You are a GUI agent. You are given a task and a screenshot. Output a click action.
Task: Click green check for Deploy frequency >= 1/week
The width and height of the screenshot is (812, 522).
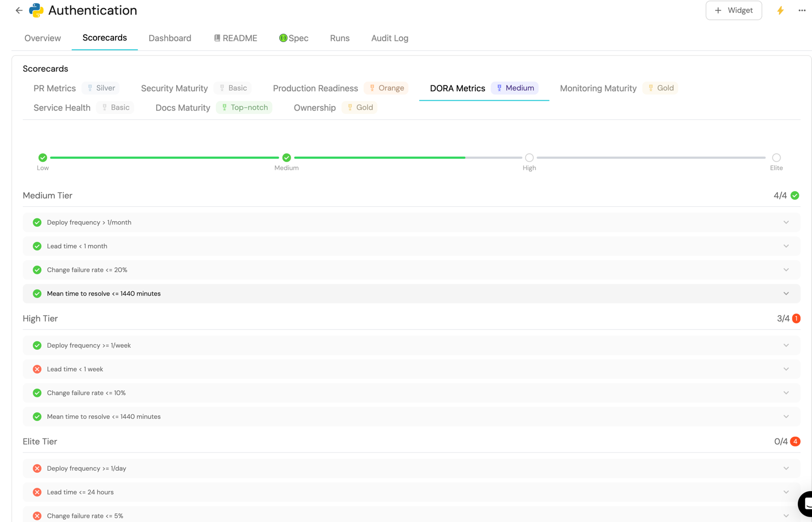pos(37,345)
